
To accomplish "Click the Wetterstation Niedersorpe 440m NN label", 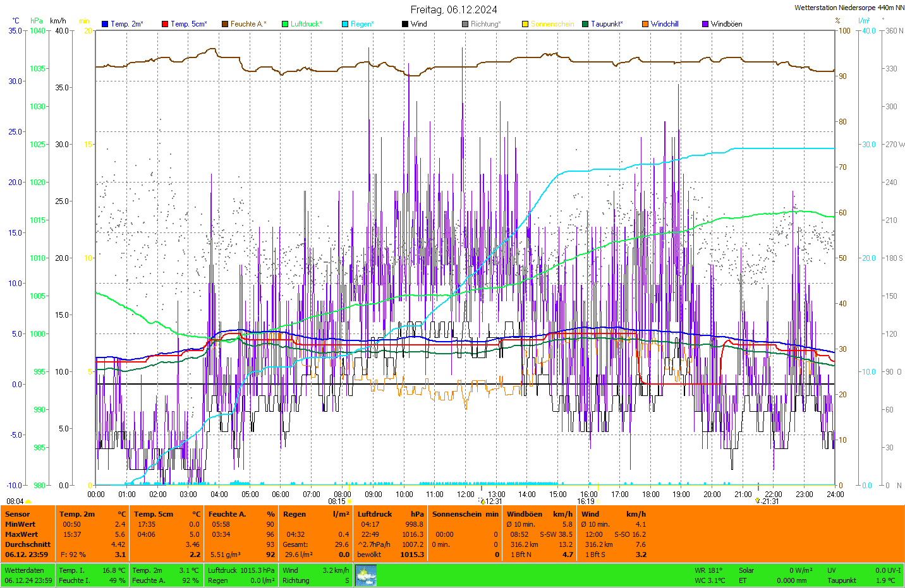I will click(849, 8).
